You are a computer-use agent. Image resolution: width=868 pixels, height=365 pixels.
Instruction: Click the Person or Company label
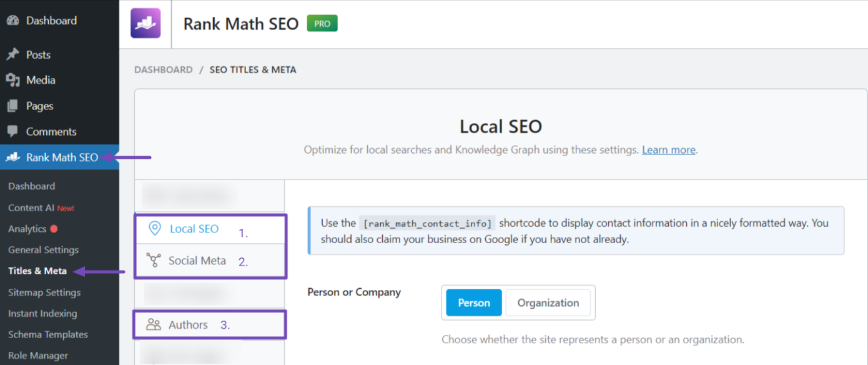(354, 292)
